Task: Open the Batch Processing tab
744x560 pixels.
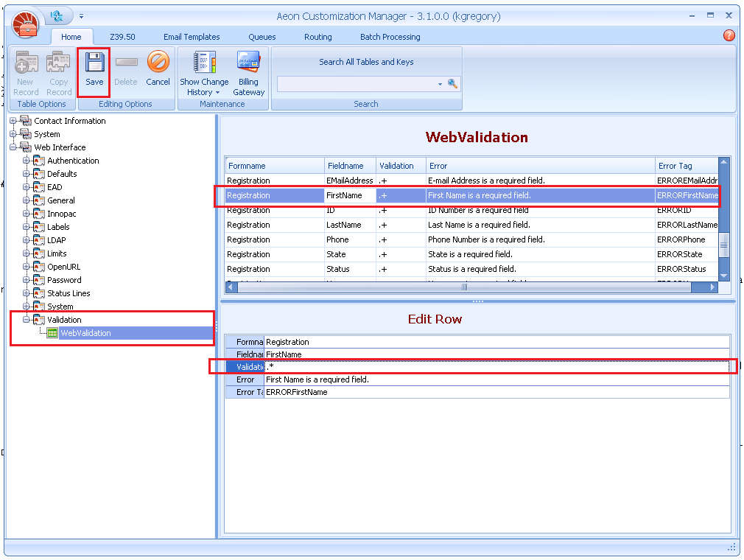Action: pos(390,37)
